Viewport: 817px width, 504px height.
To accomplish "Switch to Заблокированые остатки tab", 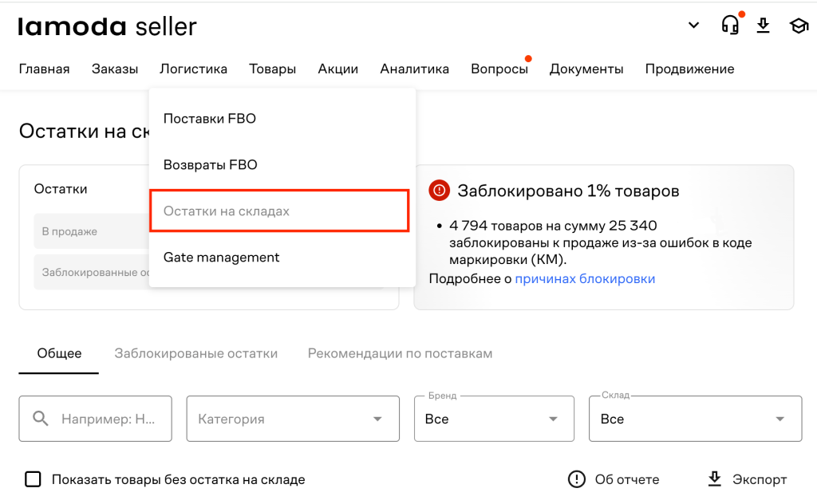I will [196, 353].
